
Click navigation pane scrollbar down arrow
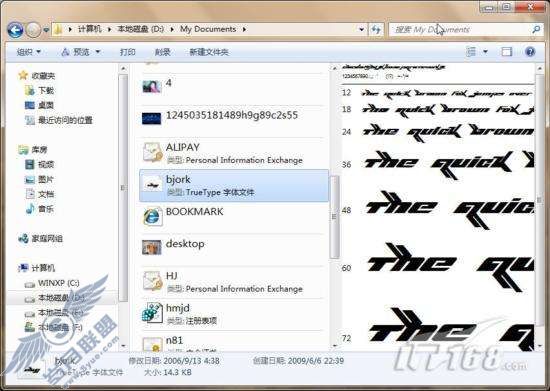point(123,345)
